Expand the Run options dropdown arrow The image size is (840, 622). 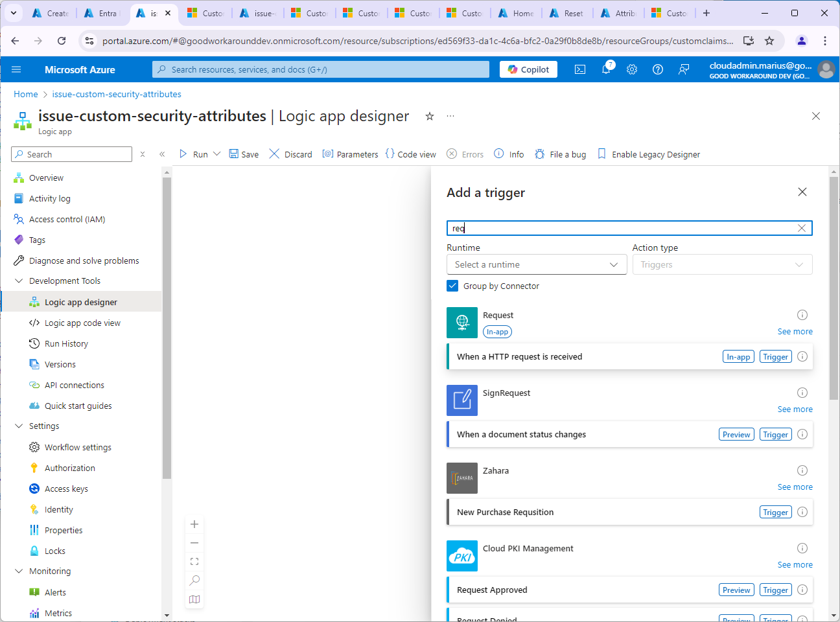click(217, 154)
